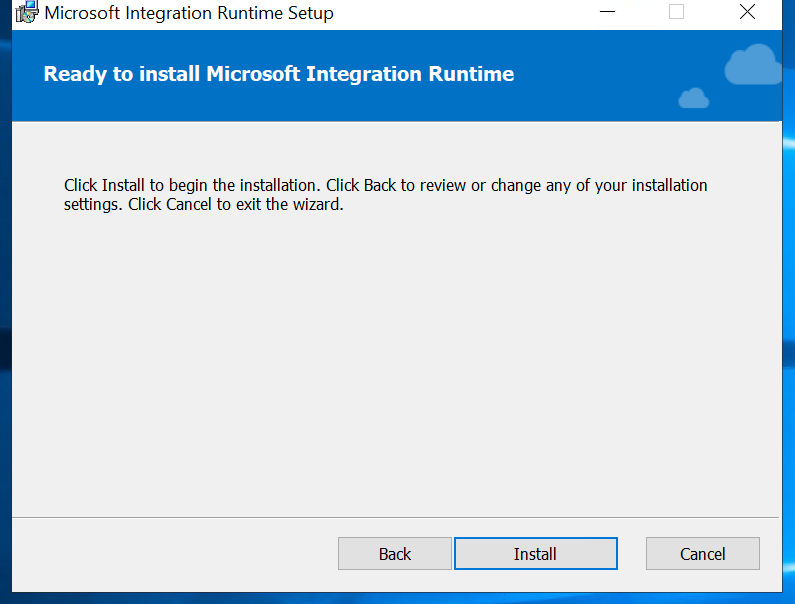
Task: Click the word 'wizard' in the instructions
Action: coord(316,206)
